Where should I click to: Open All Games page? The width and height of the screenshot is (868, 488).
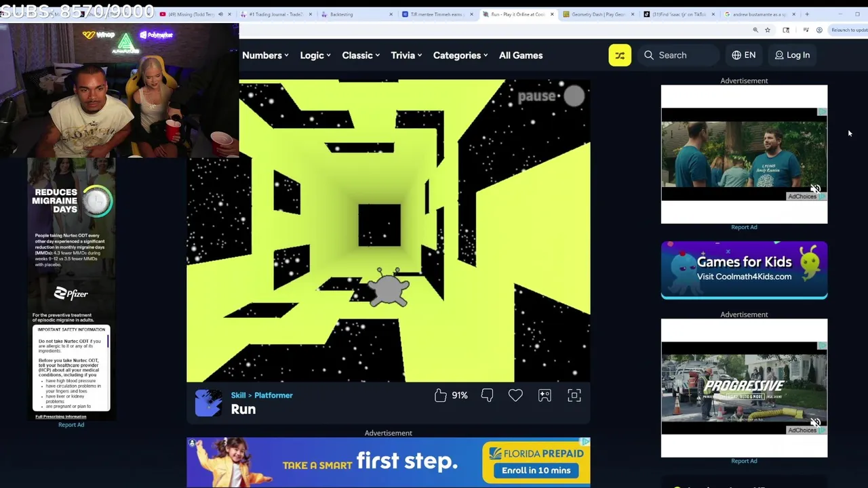click(521, 56)
